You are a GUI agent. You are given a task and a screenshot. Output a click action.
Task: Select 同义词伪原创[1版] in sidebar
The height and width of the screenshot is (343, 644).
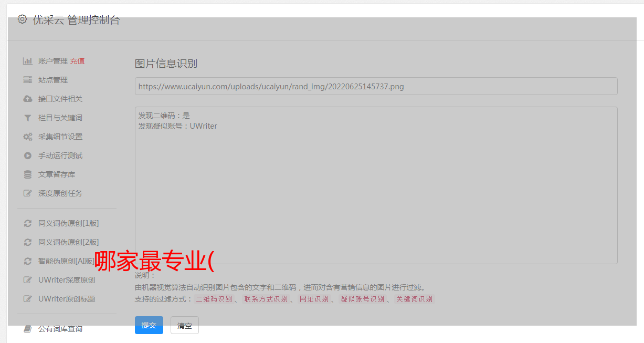tap(68, 223)
